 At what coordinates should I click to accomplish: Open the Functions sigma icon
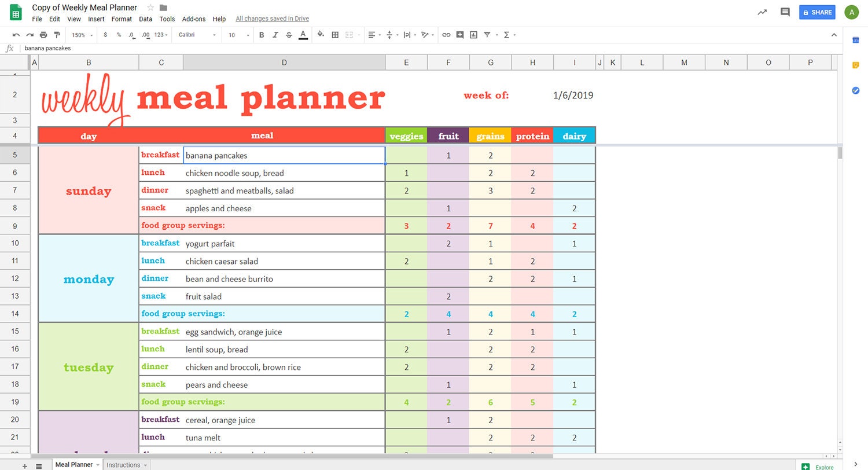coord(506,35)
